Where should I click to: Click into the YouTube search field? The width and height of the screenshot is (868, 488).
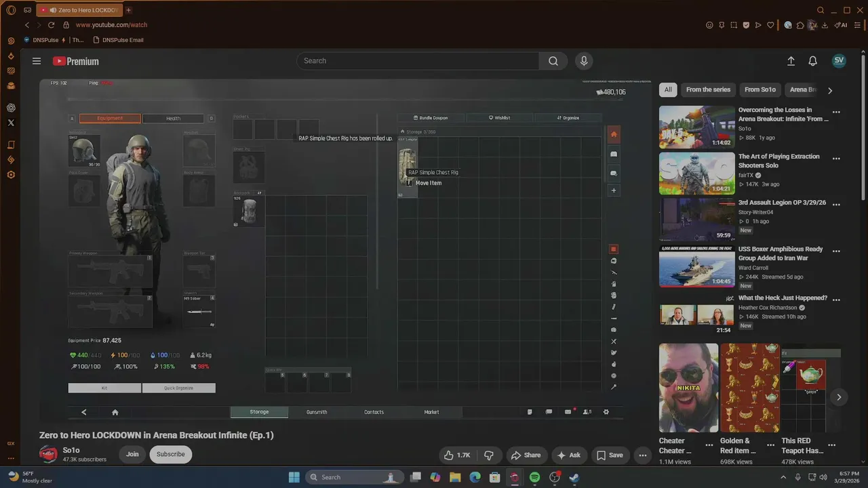418,61
